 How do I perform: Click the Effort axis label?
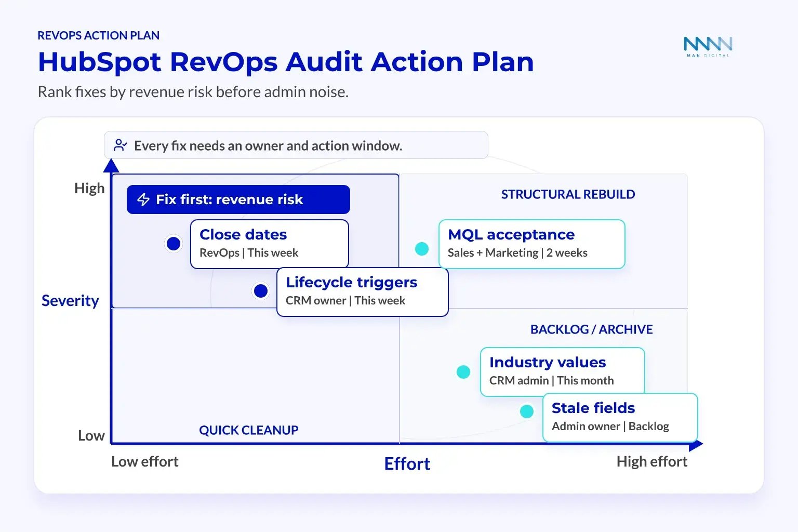[407, 463]
